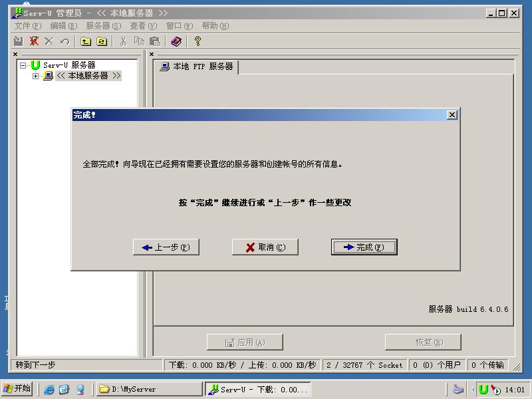Click the 0 个传输 status entry
This screenshot has width=532, height=399.
coord(487,365)
